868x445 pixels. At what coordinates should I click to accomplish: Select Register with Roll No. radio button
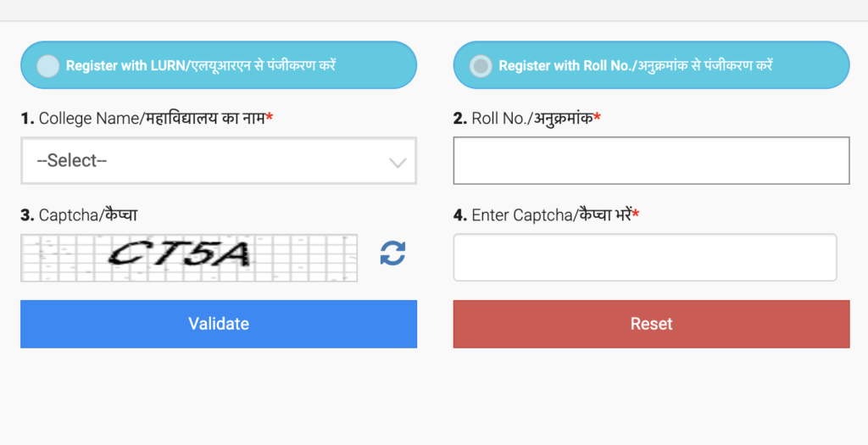(x=481, y=66)
